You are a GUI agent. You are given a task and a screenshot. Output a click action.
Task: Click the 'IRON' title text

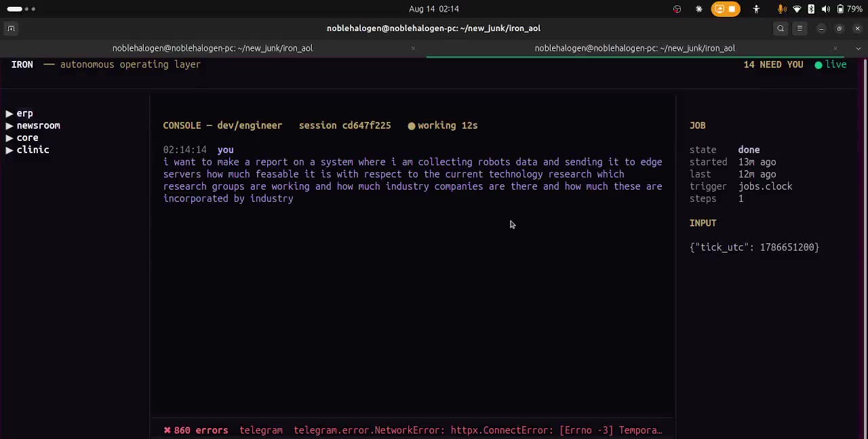pos(22,65)
